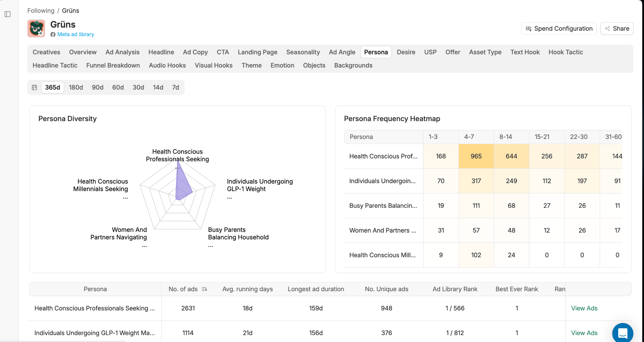Image resolution: width=644 pixels, height=342 pixels.
Task: Select the Emotion tab
Action: pyautogui.click(x=282, y=65)
